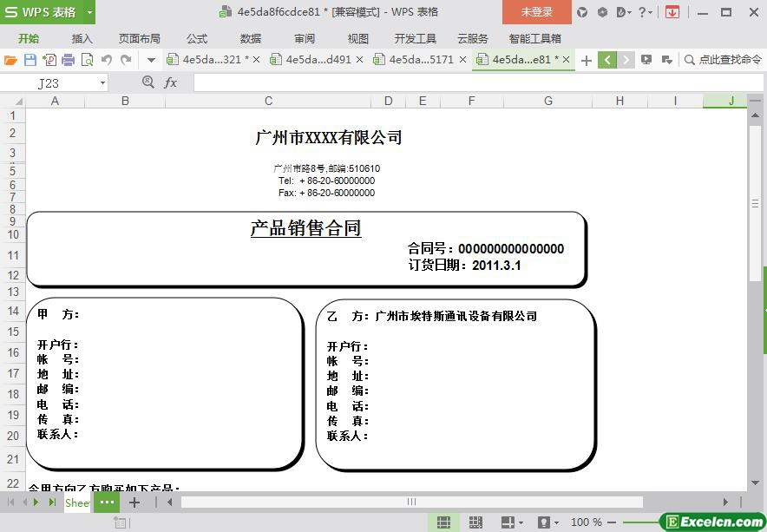Image resolution: width=767 pixels, height=532 pixels.
Task: Click the zoom out minus on zoom slider
Action: click(x=613, y=522)
